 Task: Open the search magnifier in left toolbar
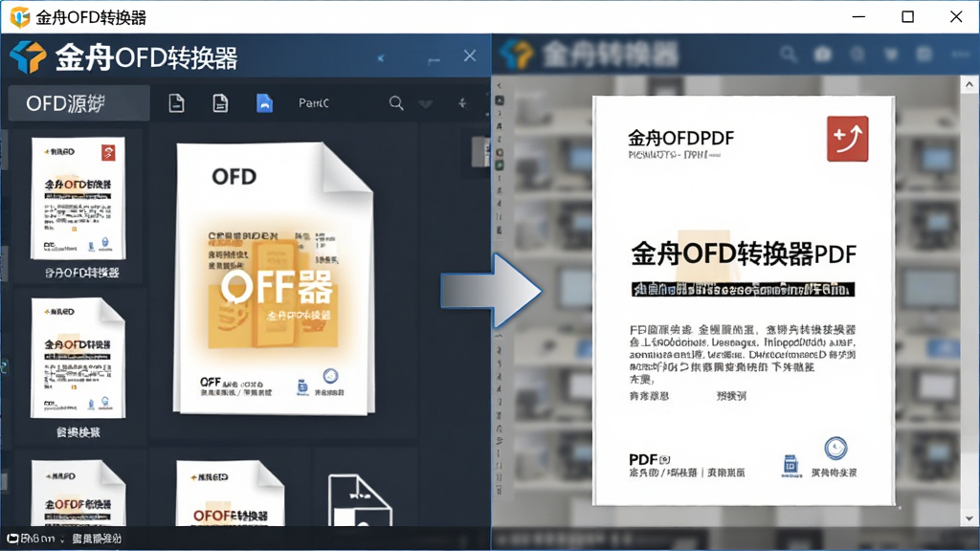click(x=396, y=103)
